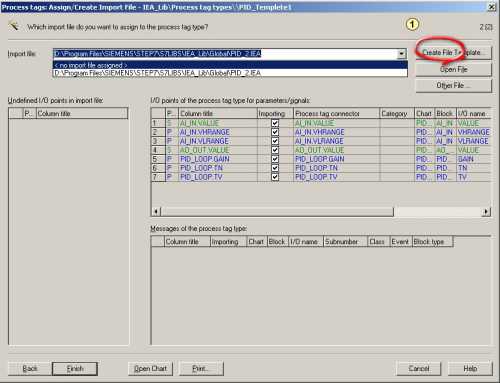
Task: Uncheck Importing for AI_IN.VHRANGE row
Action: 275,132
